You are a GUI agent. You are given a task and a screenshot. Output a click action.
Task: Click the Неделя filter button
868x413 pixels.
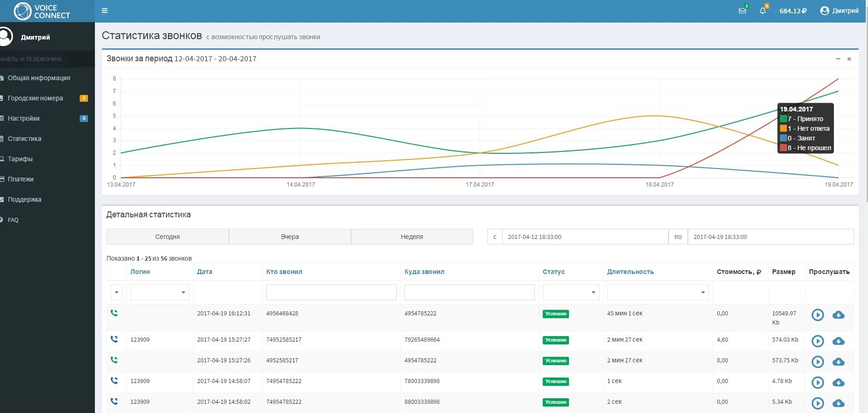click(x=412, y=237)
